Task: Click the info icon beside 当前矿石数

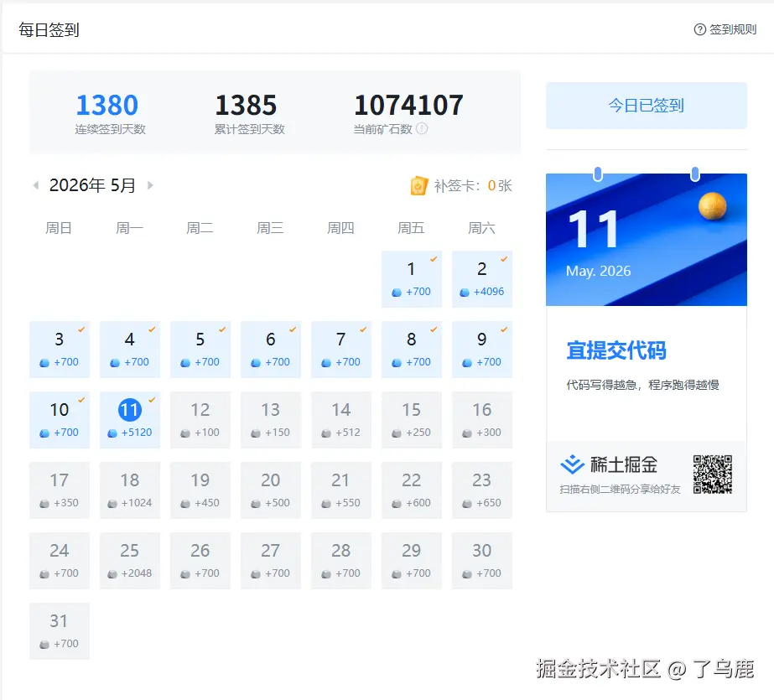Action: 422,129
